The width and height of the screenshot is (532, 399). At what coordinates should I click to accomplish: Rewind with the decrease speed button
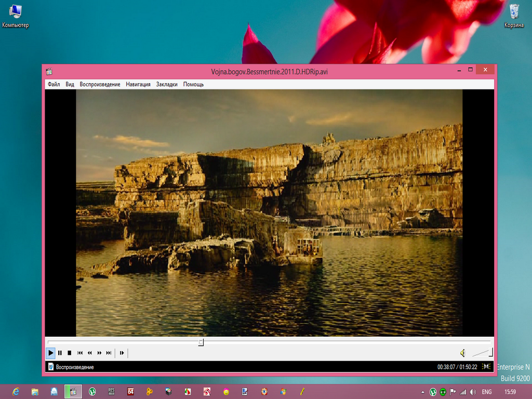click(x=89, y=353)
